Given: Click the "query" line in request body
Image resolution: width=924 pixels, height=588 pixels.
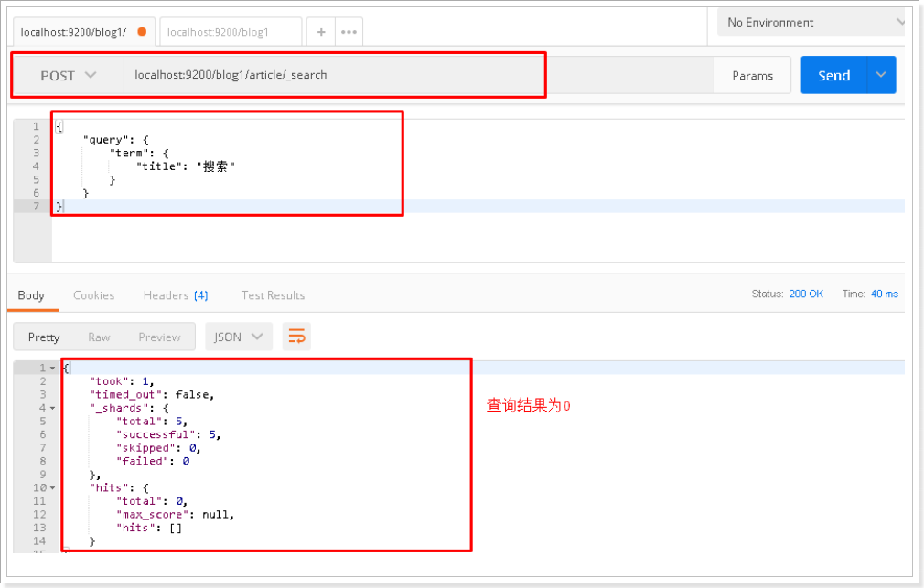Looking at the screenshot, I should 116,140.
